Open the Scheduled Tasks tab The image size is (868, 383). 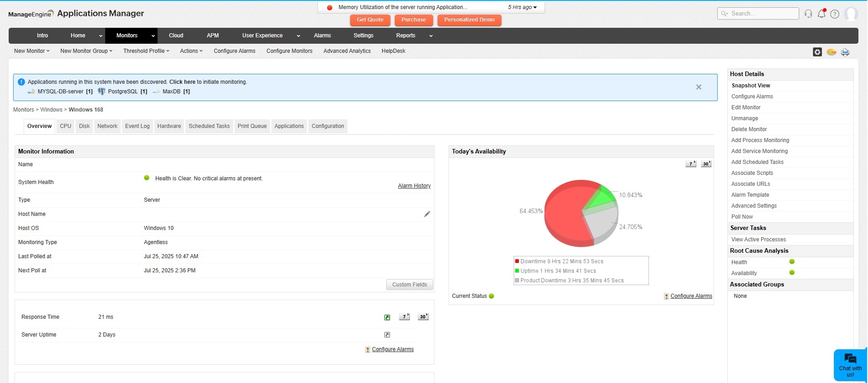(x=209, y=126)
